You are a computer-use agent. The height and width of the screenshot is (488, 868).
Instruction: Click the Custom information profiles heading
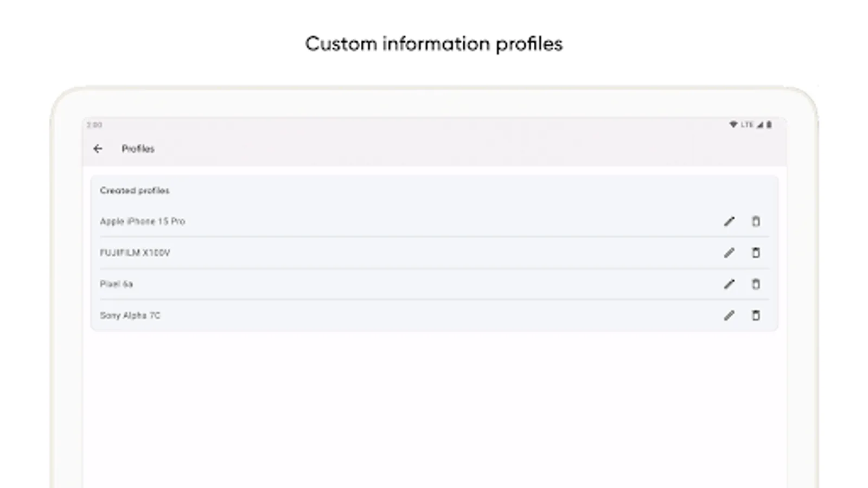coord(434,43)
